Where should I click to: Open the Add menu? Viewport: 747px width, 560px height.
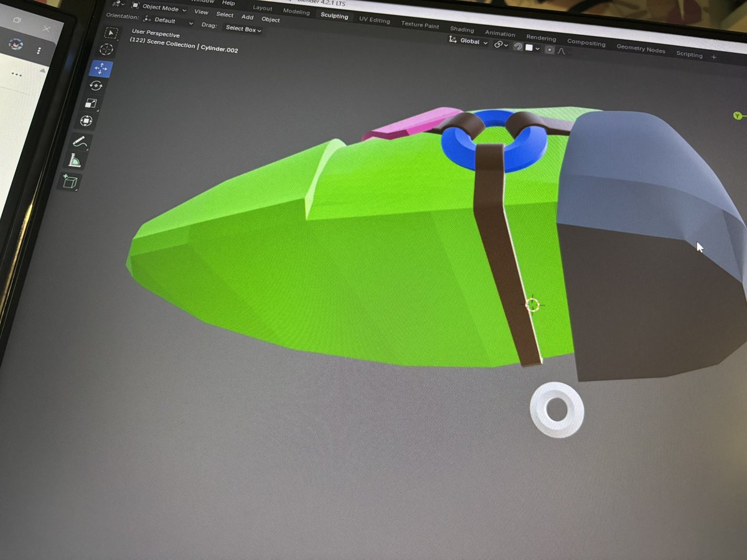point(247,17)
